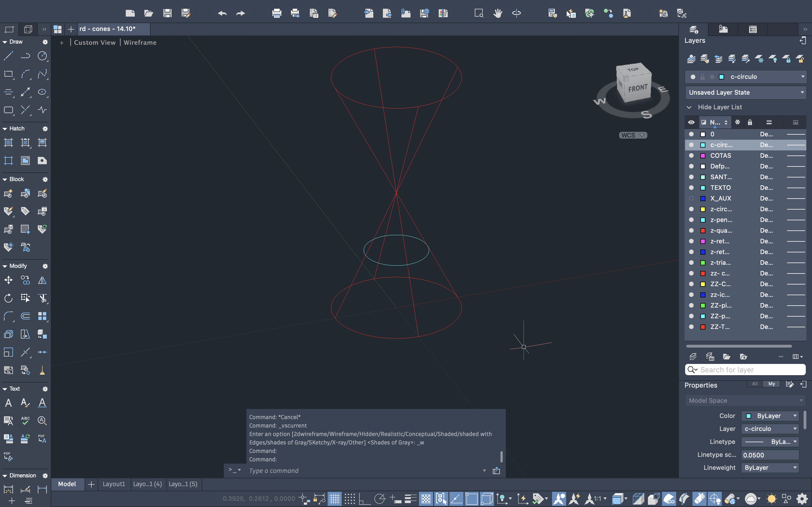This screenshot has width=812, height=507.
Task: Toggle visibility of the COTAS layer
Action: pyautogui.click(x=691, y=155)
